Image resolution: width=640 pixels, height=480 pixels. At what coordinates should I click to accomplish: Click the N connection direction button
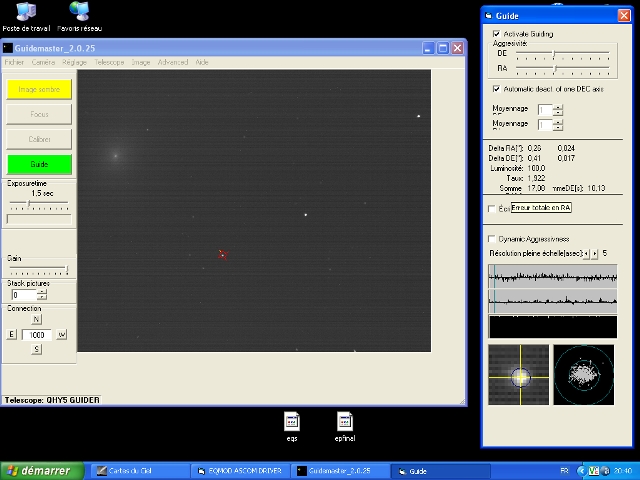[36, 319]
